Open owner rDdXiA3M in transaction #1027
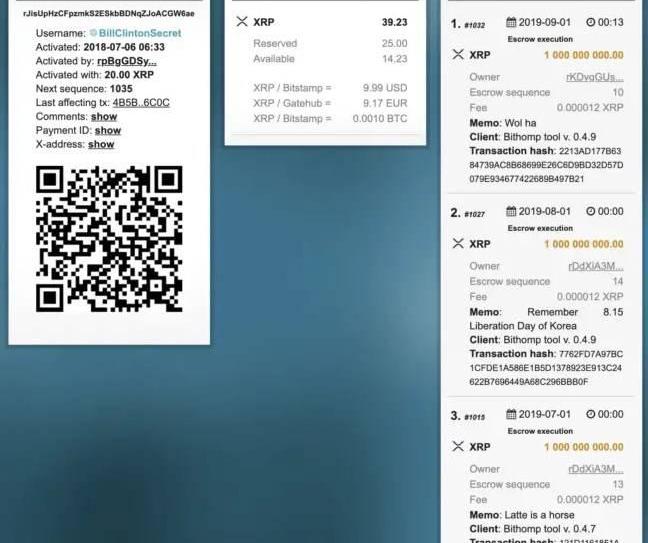The height and width of the screenshot is (543, 648). [x=595, y=266]
